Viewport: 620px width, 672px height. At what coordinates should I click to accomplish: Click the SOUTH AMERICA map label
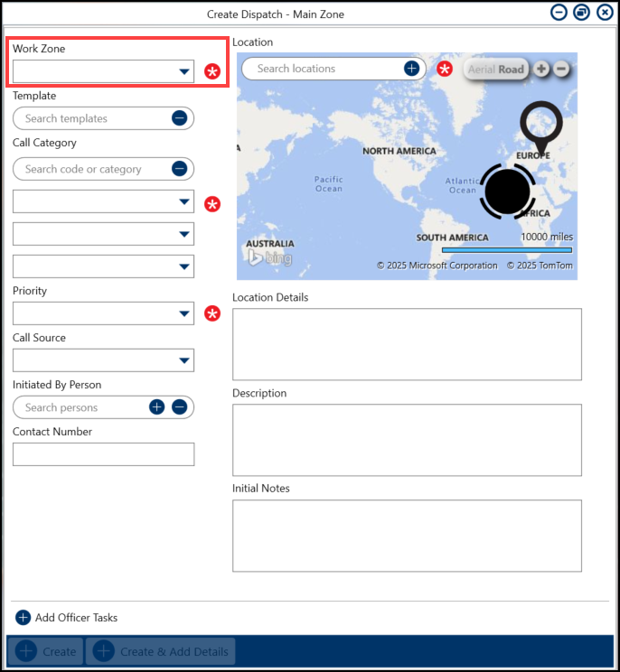[x=453, y=238]
